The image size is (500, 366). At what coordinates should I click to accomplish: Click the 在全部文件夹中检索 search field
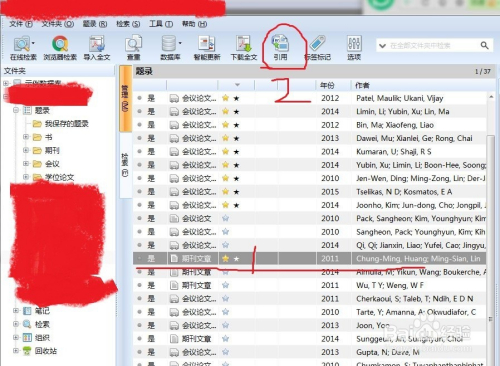click(430, 45)
